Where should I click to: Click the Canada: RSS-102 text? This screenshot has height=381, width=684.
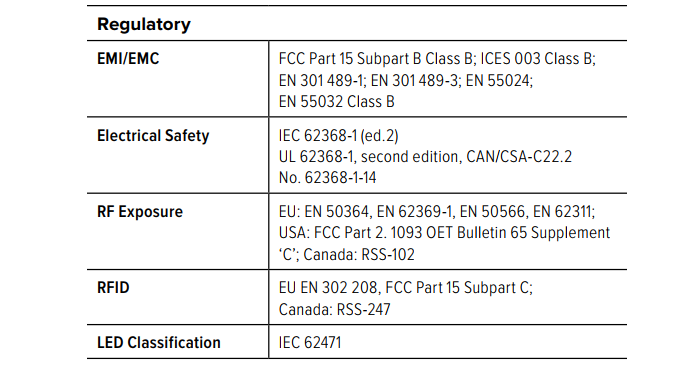coord(359,254)
